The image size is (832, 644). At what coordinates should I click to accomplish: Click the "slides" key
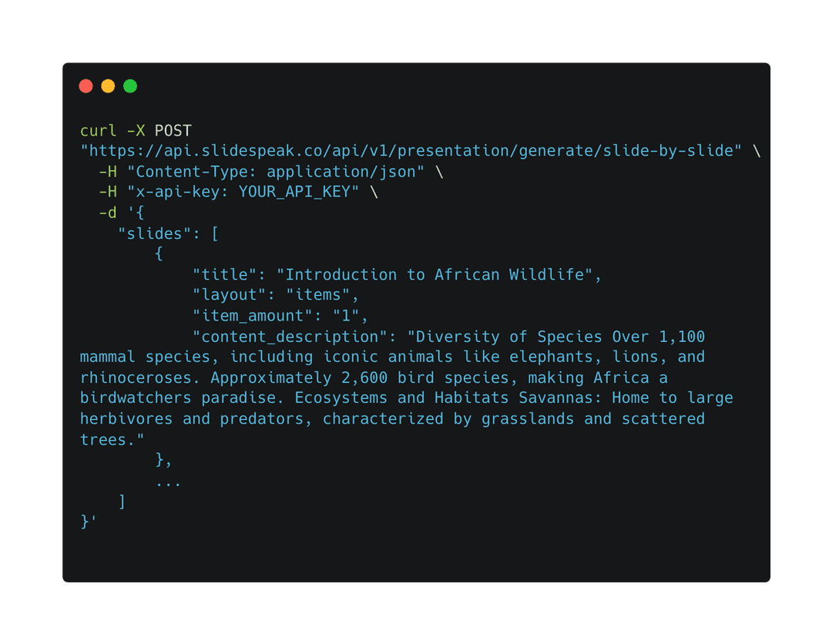point(159,233)
